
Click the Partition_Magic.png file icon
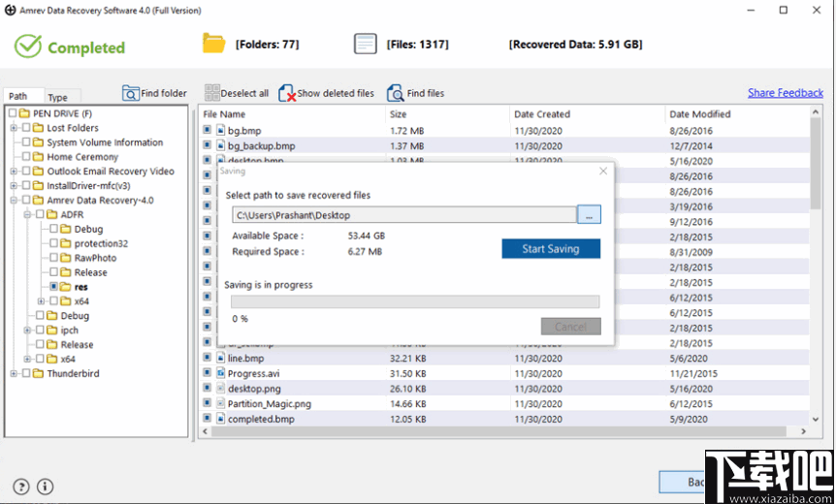[x=221, y=403]
